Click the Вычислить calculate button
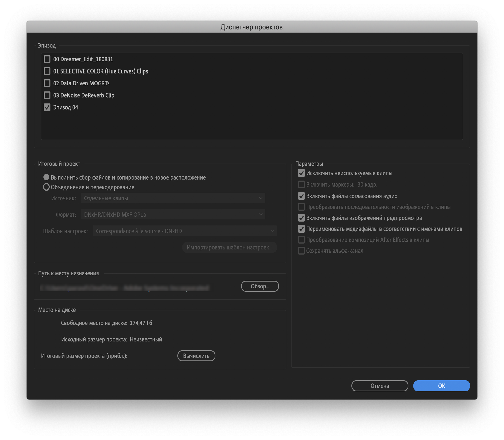 (196, 356)
